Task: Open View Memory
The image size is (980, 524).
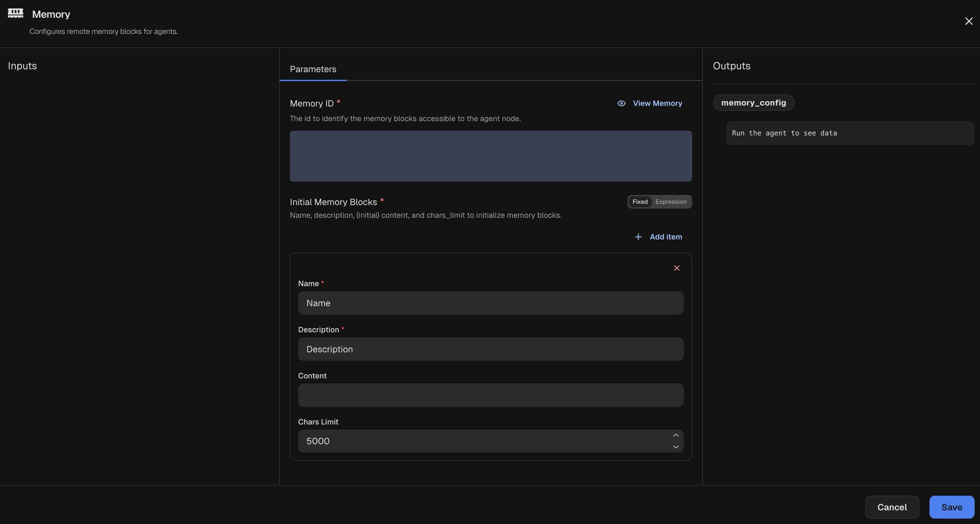Action: 657,103
